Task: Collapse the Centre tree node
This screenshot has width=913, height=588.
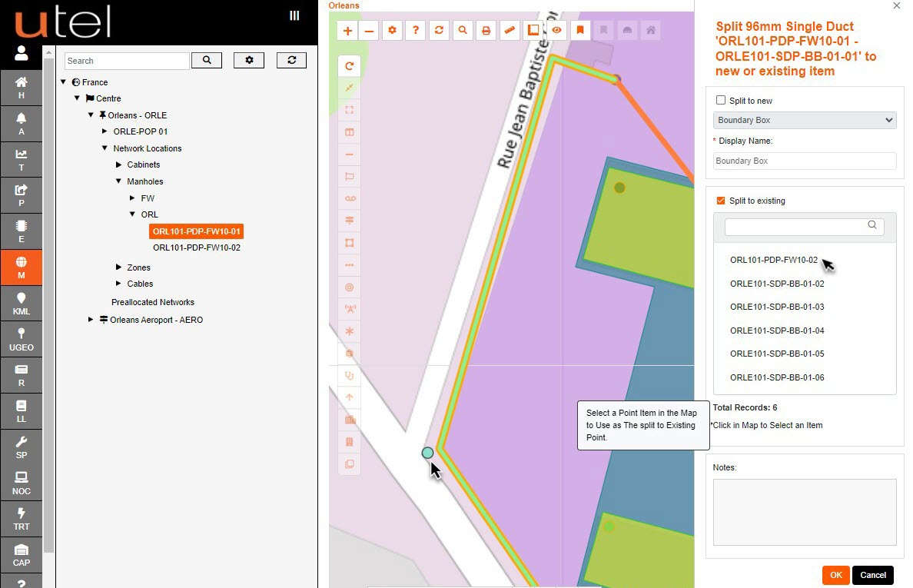Action: (x=77, y=98)
